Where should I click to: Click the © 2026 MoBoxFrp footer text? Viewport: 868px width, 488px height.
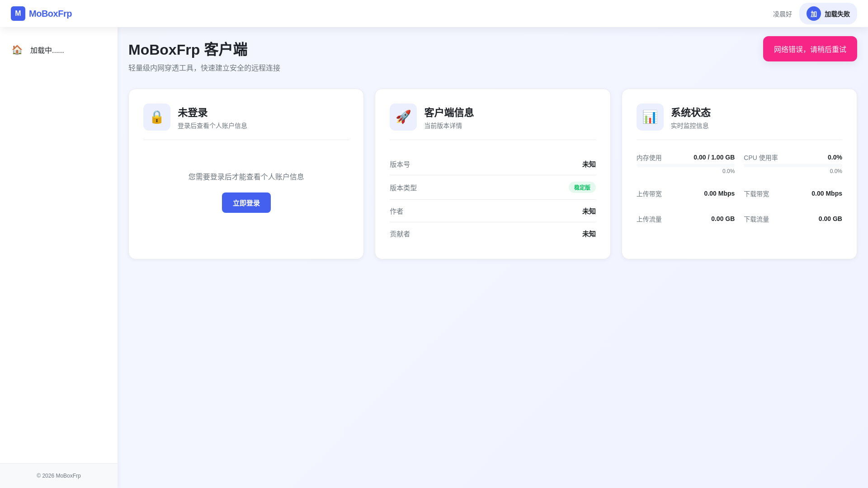click(59, 476)
